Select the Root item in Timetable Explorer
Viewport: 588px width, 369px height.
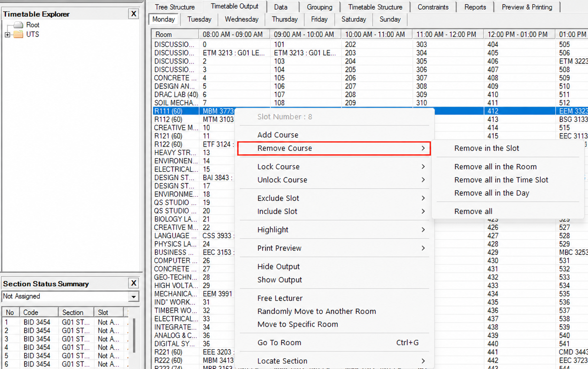[x=33, y=25]
